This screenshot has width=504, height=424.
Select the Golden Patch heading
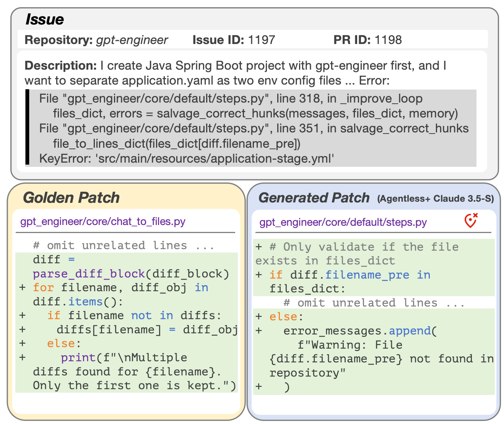click(x=71, y=198)
